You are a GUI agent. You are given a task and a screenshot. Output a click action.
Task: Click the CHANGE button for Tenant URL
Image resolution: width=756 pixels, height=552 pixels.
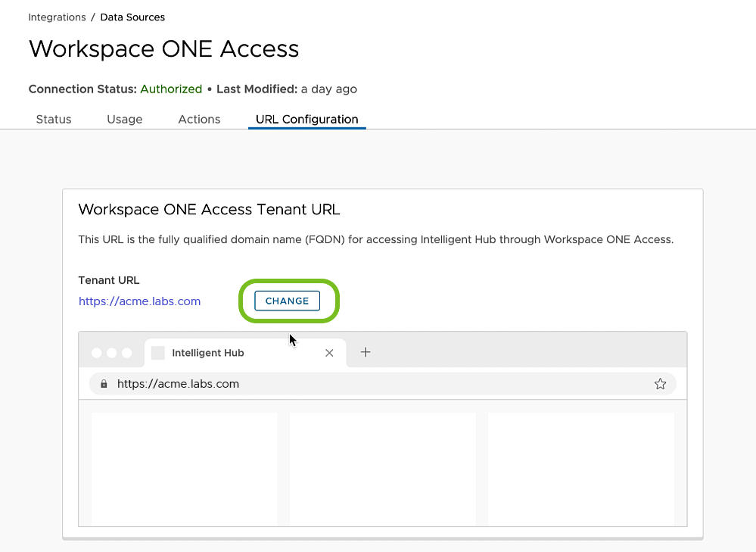(287, 301)
